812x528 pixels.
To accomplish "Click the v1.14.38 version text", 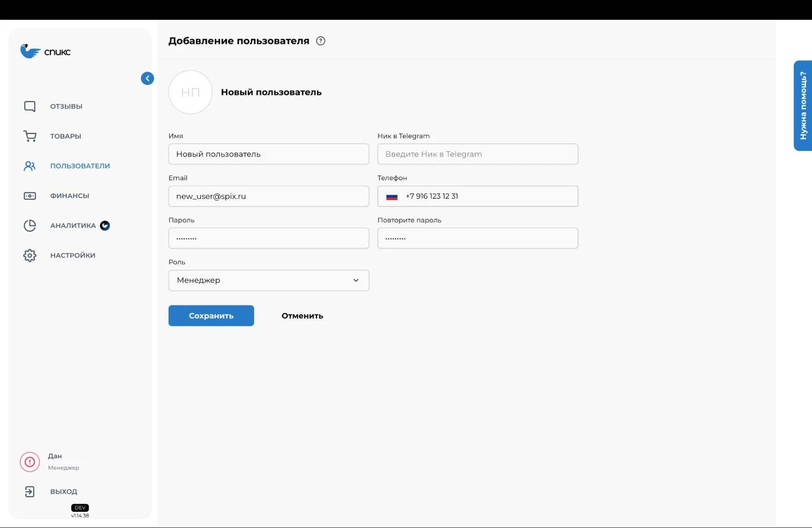I will 80,516.
